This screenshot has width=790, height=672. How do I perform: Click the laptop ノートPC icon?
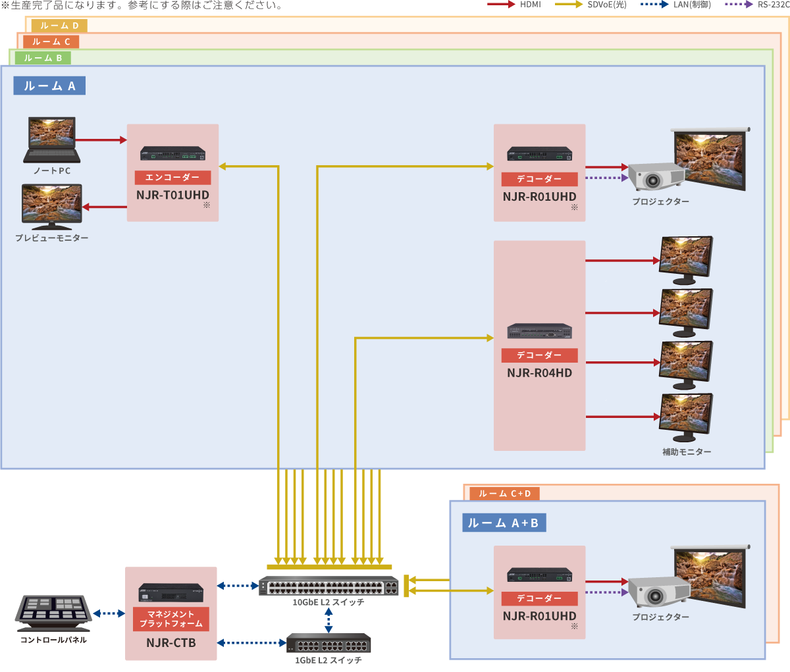pos(52,140)
